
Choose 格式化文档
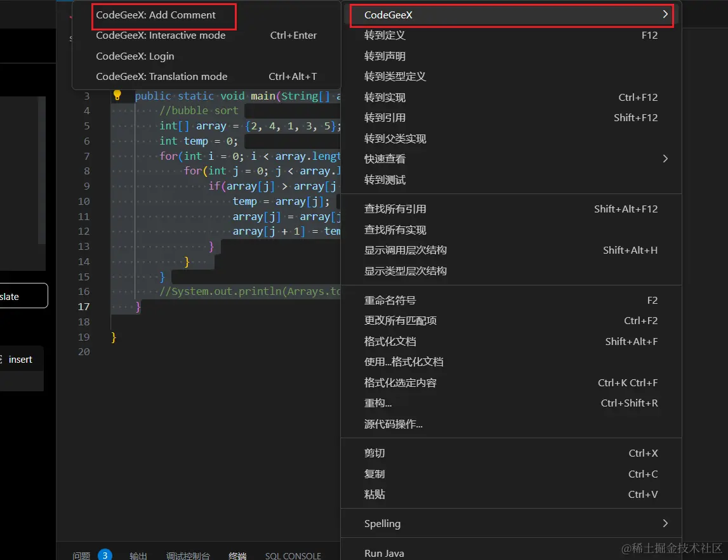[511, 341]
